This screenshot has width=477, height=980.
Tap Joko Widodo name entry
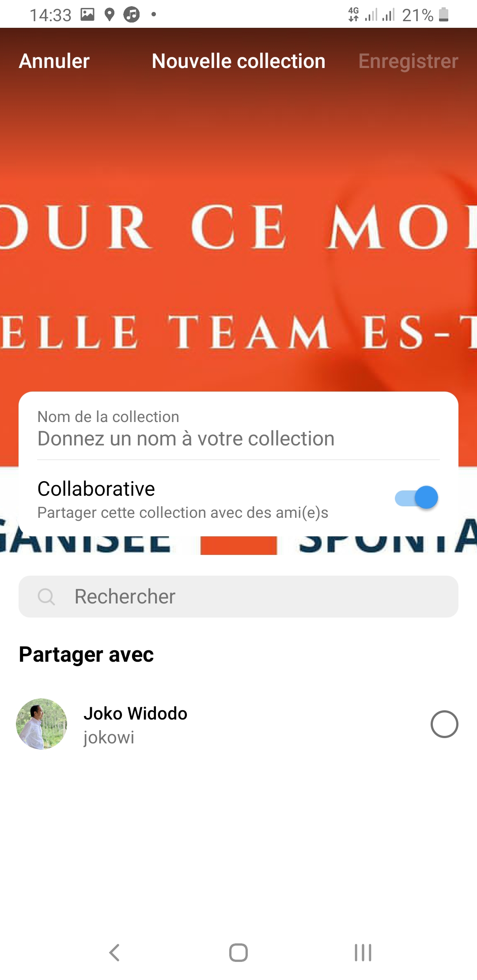[x=135, y=713]
